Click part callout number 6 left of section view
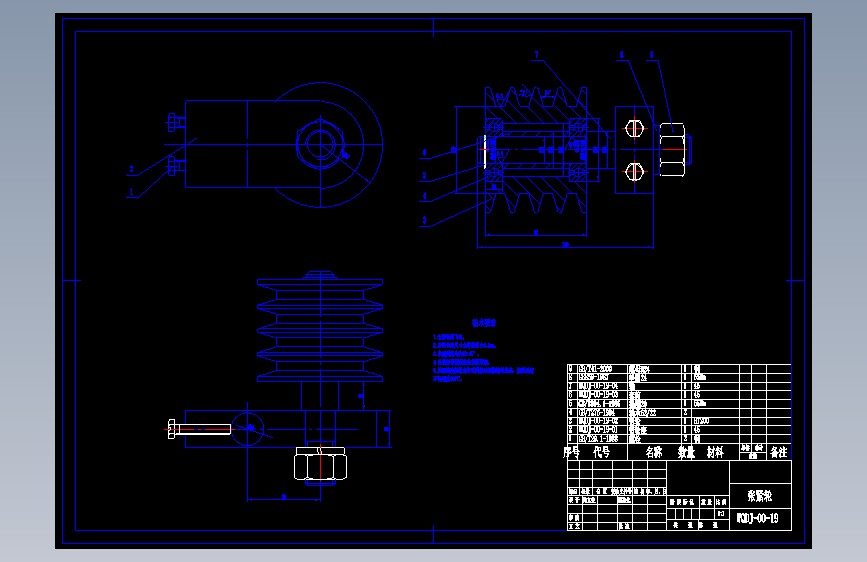Viewport: 867px width, 562px height. (x=425, y=153)
